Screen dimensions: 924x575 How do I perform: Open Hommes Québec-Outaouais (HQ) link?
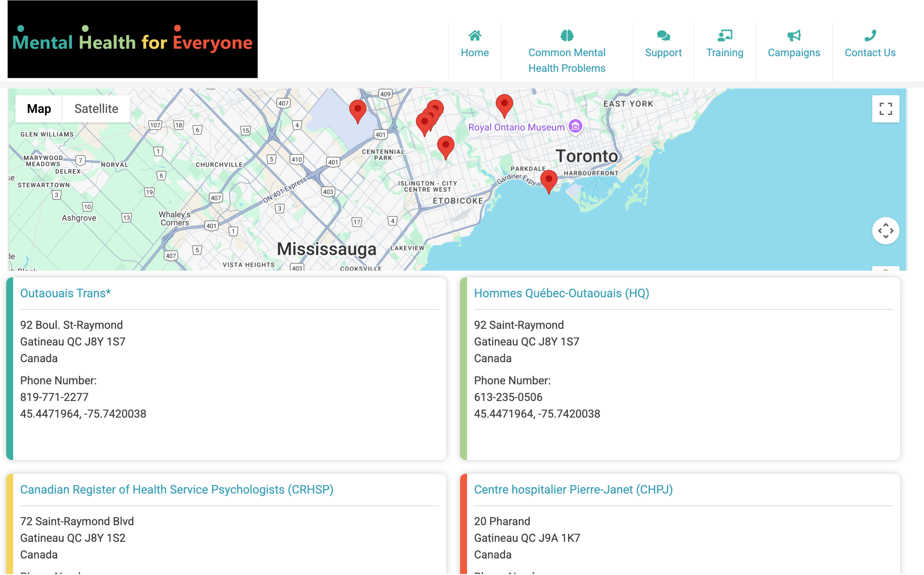(x=561, y=293)
